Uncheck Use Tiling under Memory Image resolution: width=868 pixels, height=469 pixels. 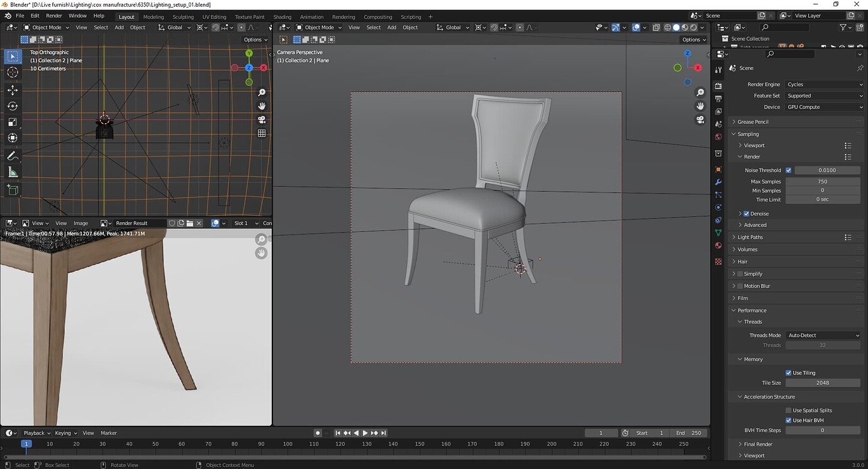(x=789, y=372)
